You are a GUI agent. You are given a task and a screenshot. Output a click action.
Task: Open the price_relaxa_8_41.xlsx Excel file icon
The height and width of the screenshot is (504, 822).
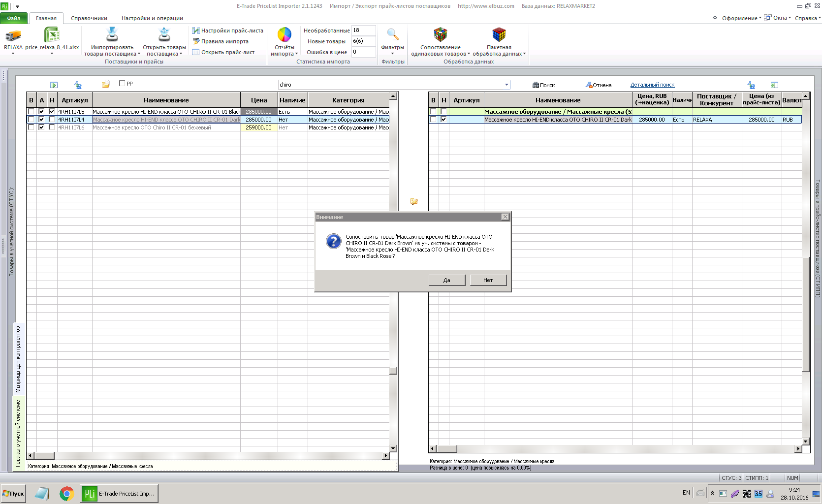coord(52,35)
